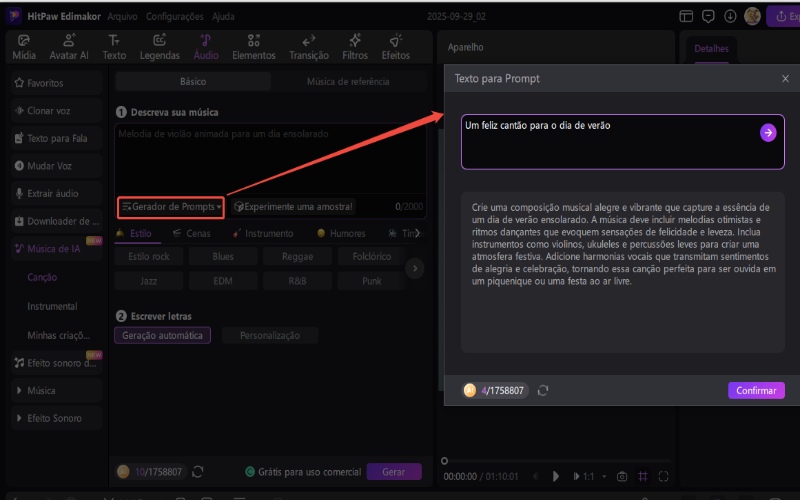Viewport: 800px width, 500px height.
Task: Click the download icon in title bar
Action: pyautogui.click(x=730, y=16)
